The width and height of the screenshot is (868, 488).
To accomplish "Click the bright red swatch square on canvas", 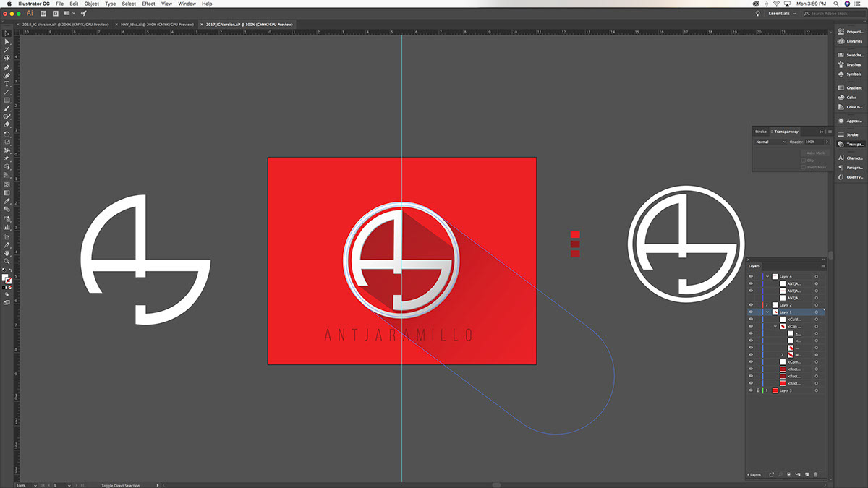I will pyautogui.click(x=575, y=234).
